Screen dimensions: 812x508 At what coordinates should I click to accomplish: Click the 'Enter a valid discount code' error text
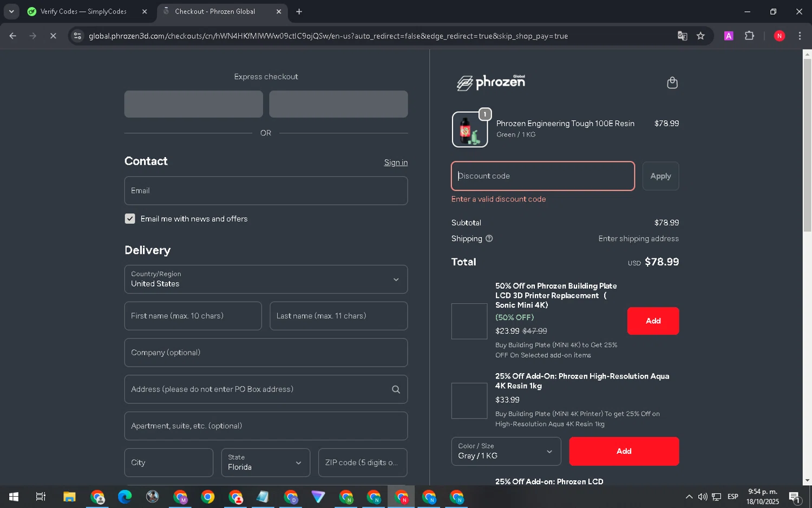click(499, 199)
